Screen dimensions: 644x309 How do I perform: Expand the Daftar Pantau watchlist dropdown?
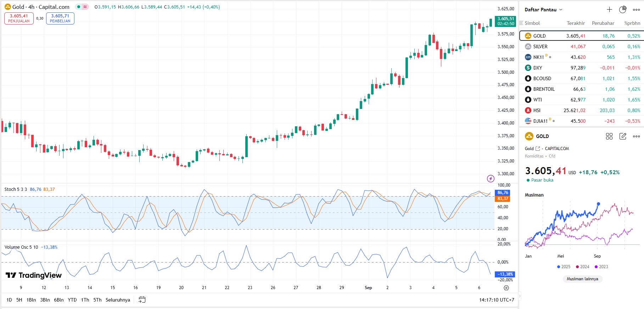click(x=543, y=10)
